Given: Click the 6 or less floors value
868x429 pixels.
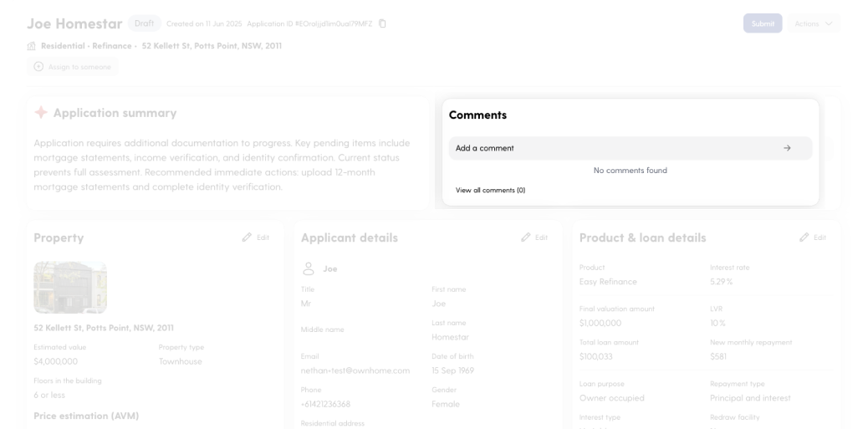Looking at the screenshot, I should point(49,396).
